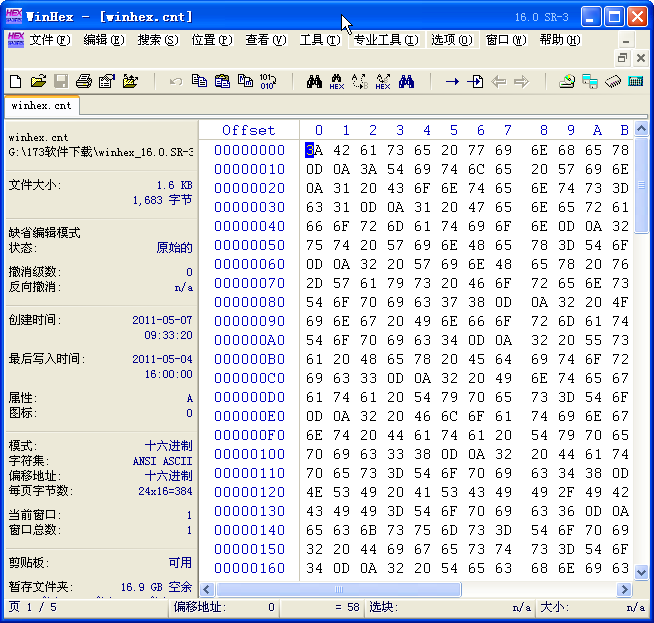
Task: Click the horizontal scrollbar right arrow
Action: tap(626, 590)
